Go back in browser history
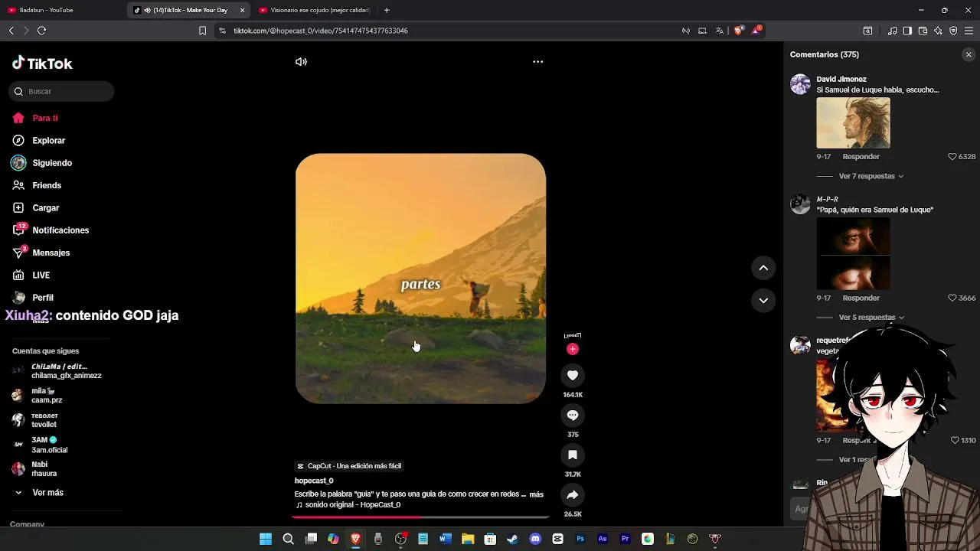 (x=11, y=31)
